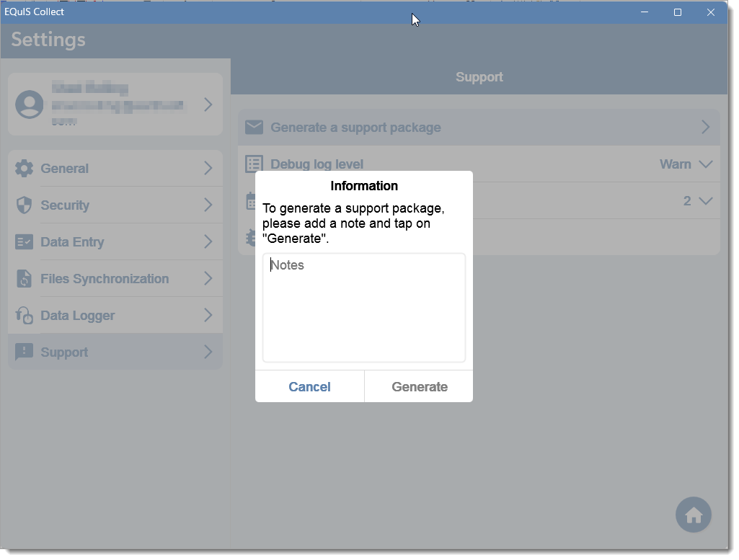Screen dimensions: 739x560
Task: Open Security settings via its chevron
Action: [x=208, y=205]
